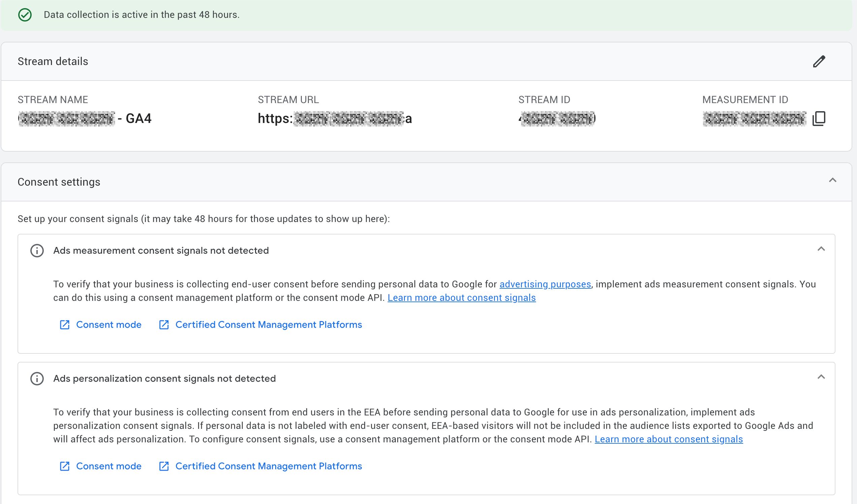Click the green data collection checkmark icon

point(25,15)
